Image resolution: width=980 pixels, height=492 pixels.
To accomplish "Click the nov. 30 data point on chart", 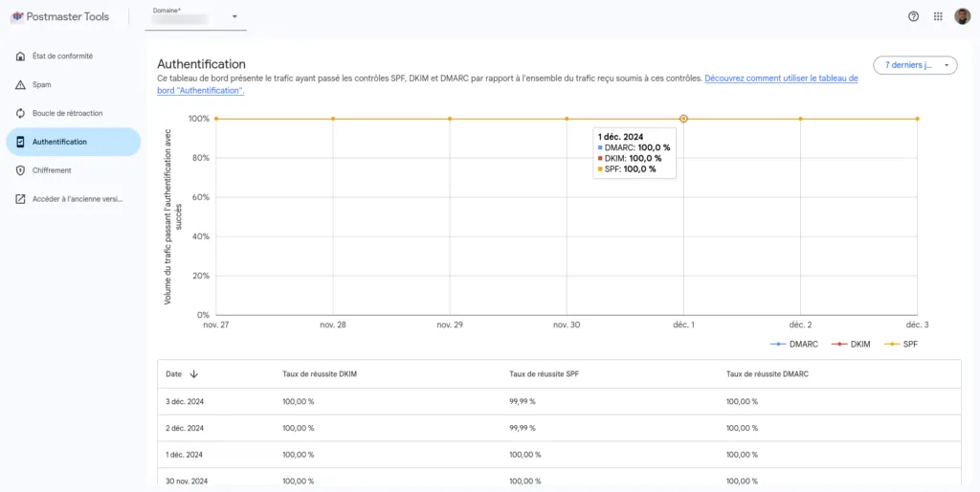I will [567, 119].
